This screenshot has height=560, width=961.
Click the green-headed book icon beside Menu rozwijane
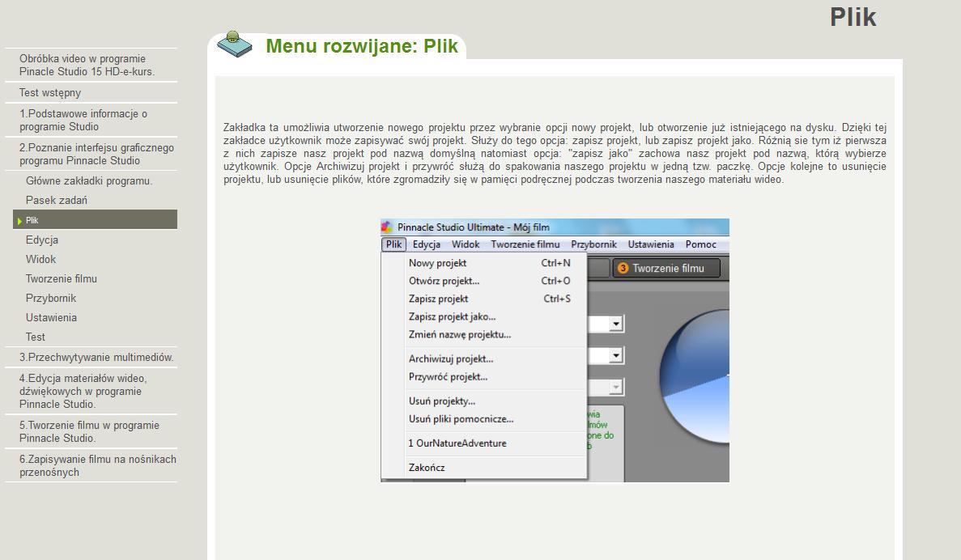point(235,45)
